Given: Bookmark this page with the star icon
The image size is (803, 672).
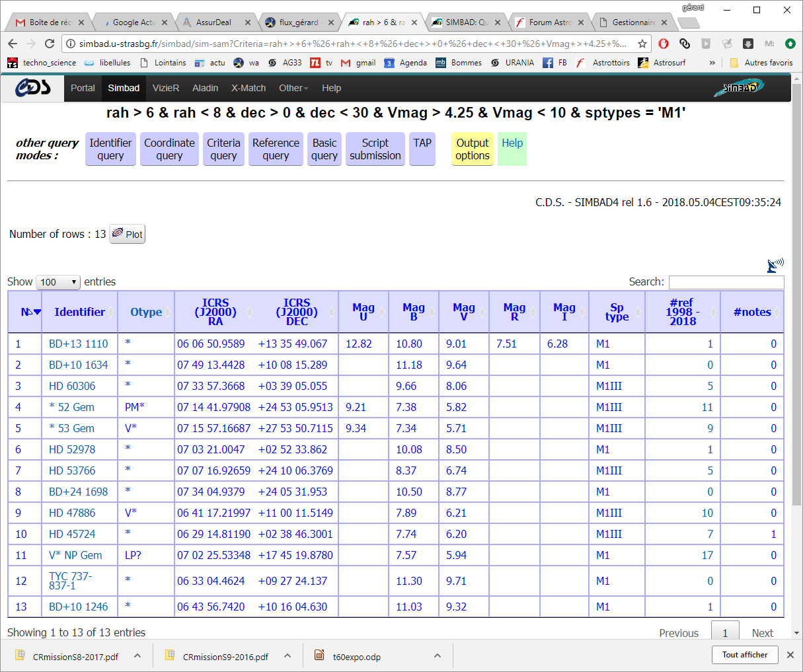Looking at the screenshot, I should 642,44.
